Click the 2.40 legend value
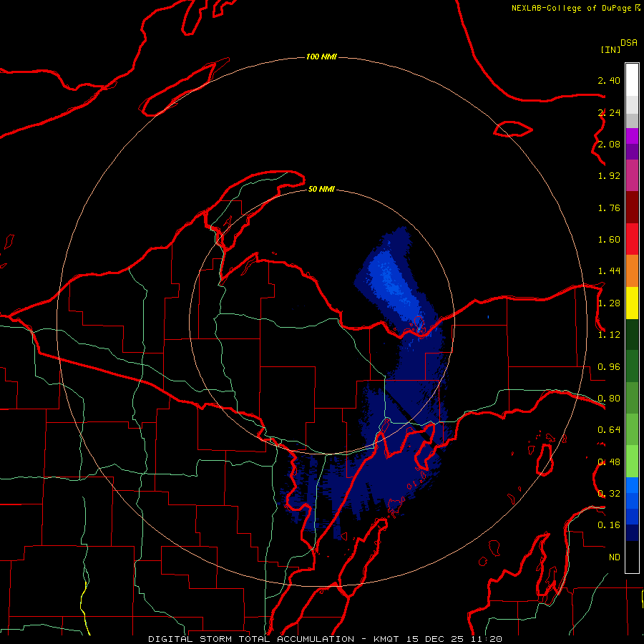 tap(609, 80)
